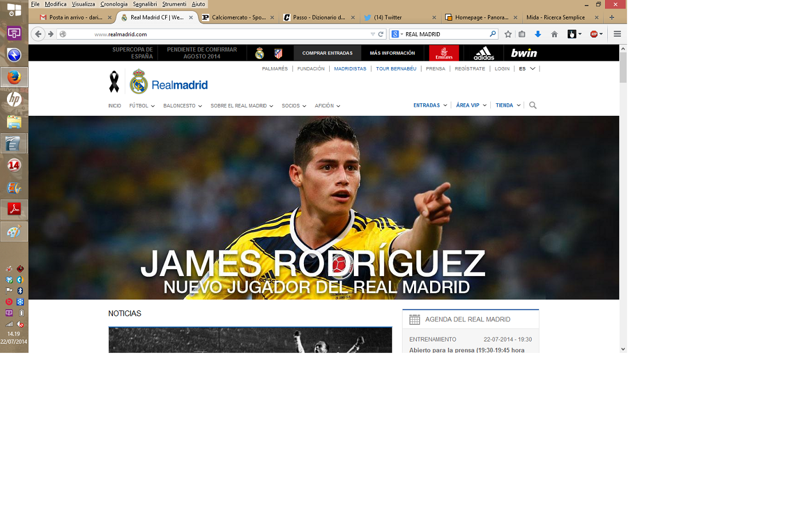Open the ES language selector
Image resolution: width=812 pixels, height=532 pixels.
click(525, 68)
